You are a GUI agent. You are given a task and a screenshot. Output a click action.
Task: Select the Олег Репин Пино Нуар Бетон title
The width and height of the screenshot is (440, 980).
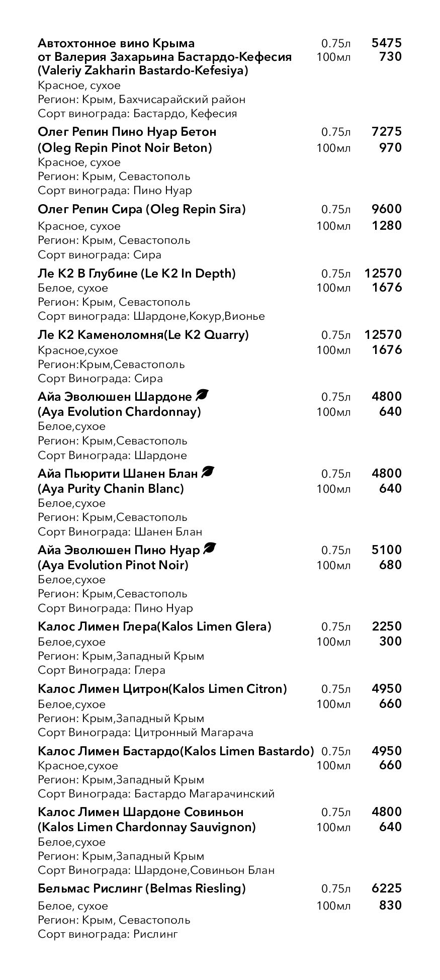pyautogui.click(x=127, y=132)
